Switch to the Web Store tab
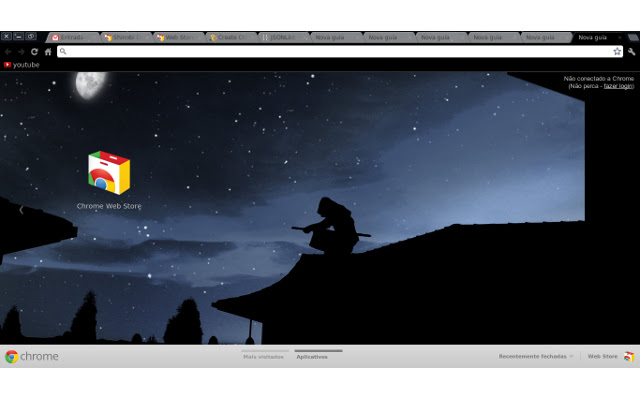This screenshot has height=400, width=640. 179,37
